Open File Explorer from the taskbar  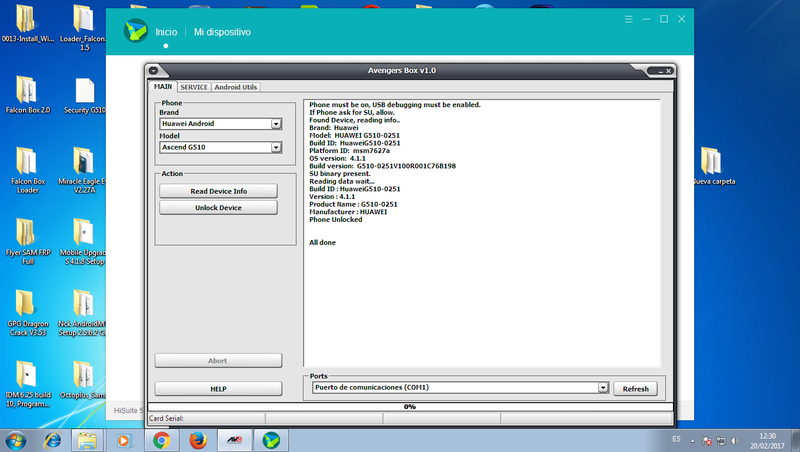[x=87, y=440]
